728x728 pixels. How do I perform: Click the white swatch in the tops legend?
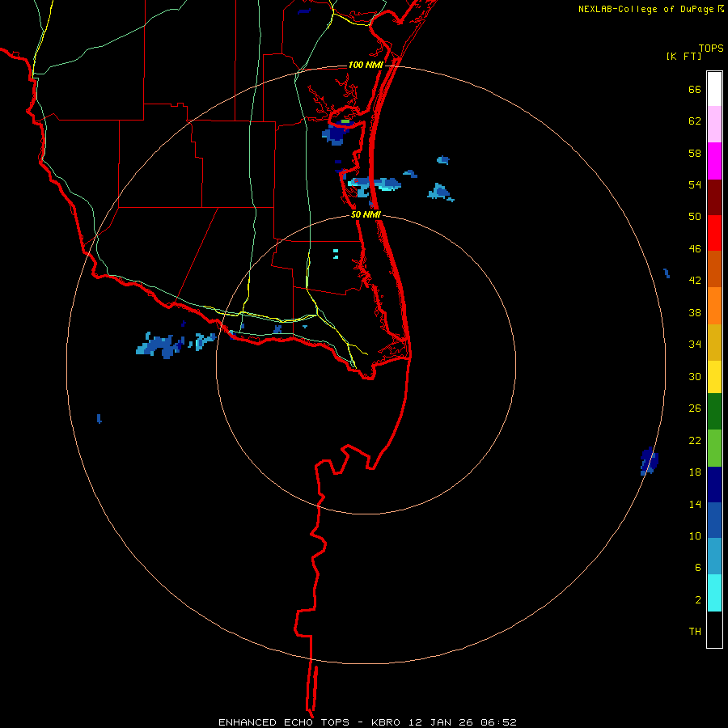point(714,89)
